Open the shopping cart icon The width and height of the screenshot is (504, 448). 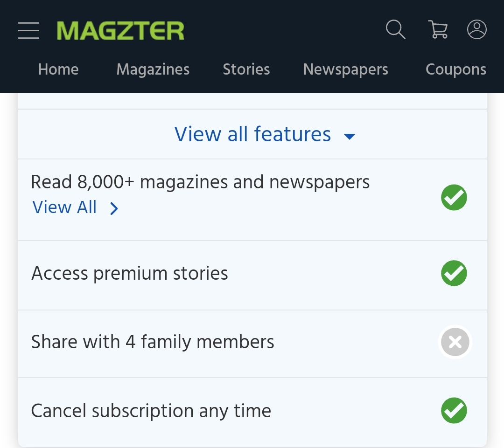[438, 29]
